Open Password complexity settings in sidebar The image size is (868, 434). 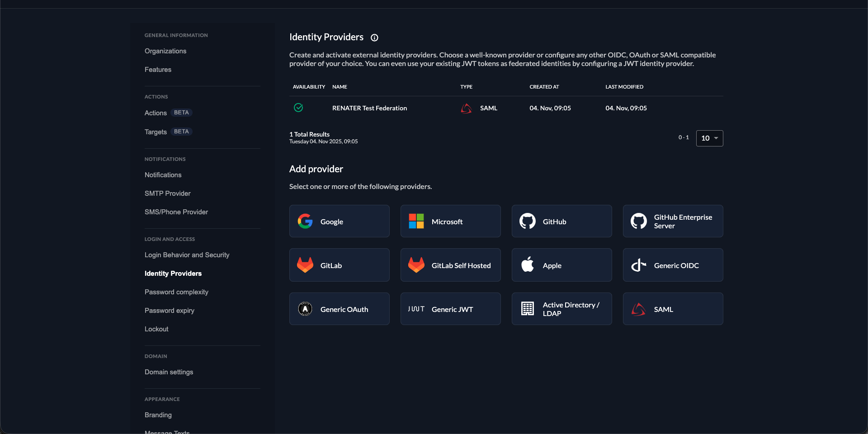coord(176,292)
